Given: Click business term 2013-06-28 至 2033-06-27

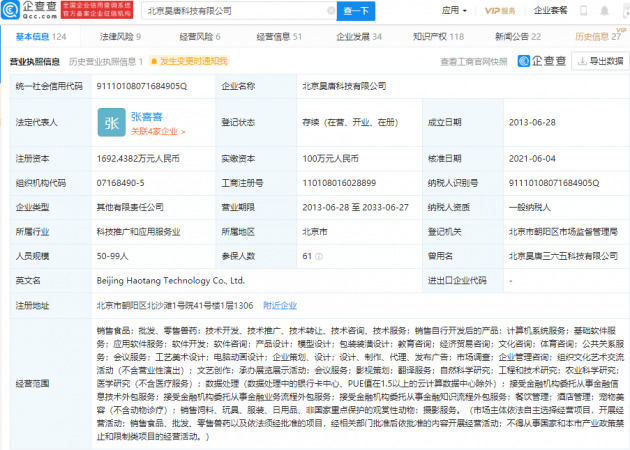Looking at the screenshot, I should tap(355, 207).
